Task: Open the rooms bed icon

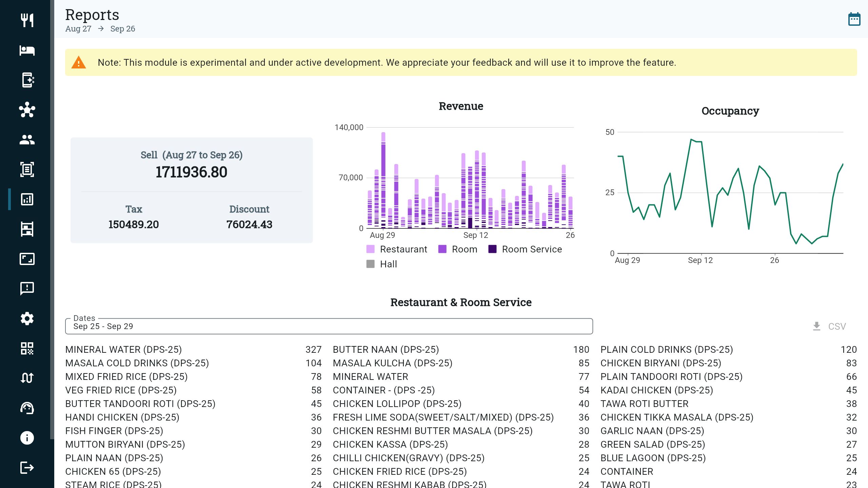Action: 27,50
